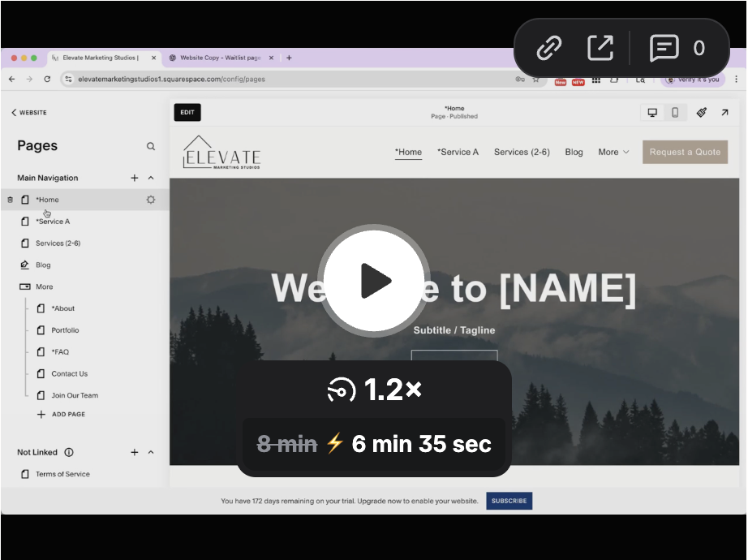
Task: Open the *Service A page icon
Action: (25, 222)
